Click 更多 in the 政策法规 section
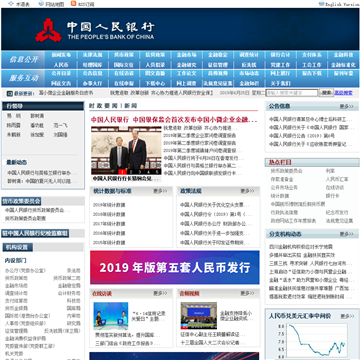The width and height of the screenshot is (360, 360). [248, 191]
